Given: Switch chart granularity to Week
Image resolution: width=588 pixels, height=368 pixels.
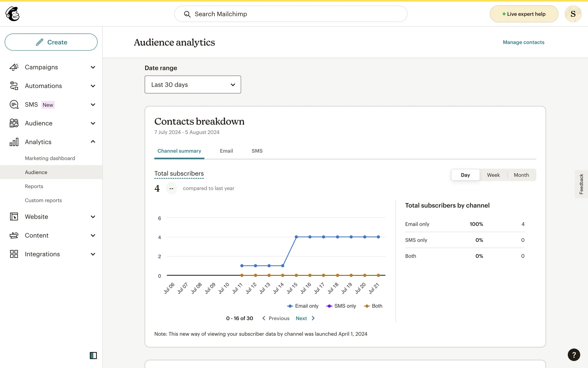Looking at the screenshot, I should (x=493, y=175).
